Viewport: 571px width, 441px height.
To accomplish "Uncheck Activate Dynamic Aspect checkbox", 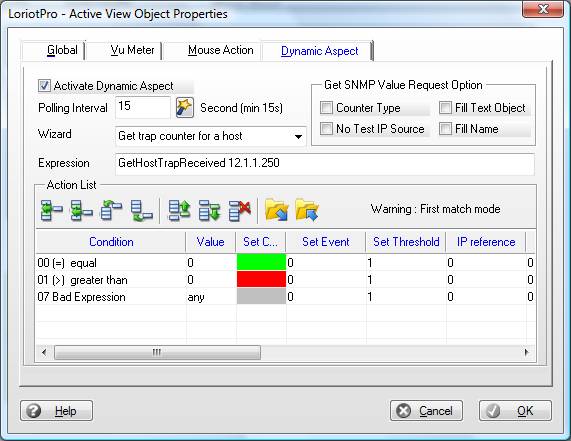I will [x=44, y=86].
